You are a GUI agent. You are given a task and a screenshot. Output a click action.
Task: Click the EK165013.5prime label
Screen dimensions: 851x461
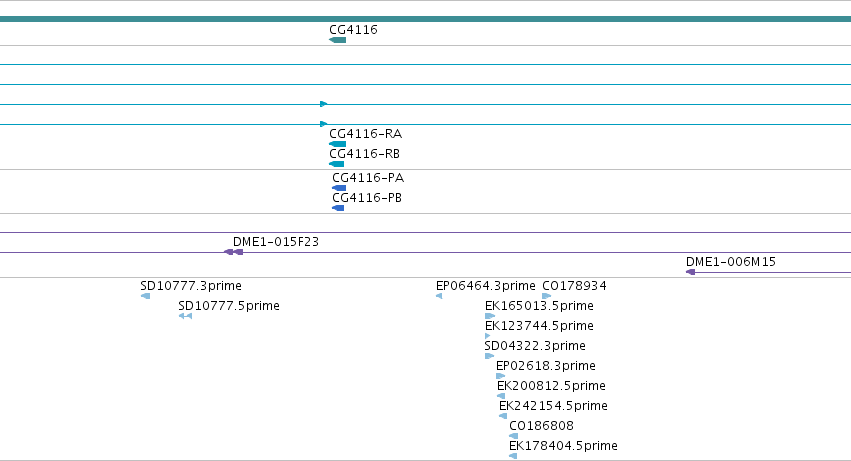point(539,306)
